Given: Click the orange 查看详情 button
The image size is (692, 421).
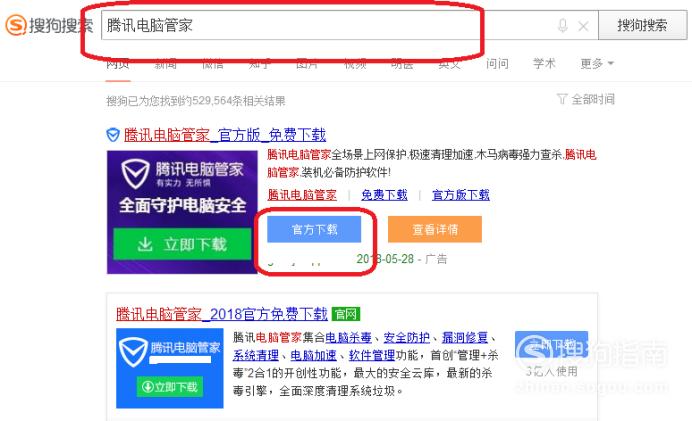Looking at the screenshot, I should click(x=435, y=229).
